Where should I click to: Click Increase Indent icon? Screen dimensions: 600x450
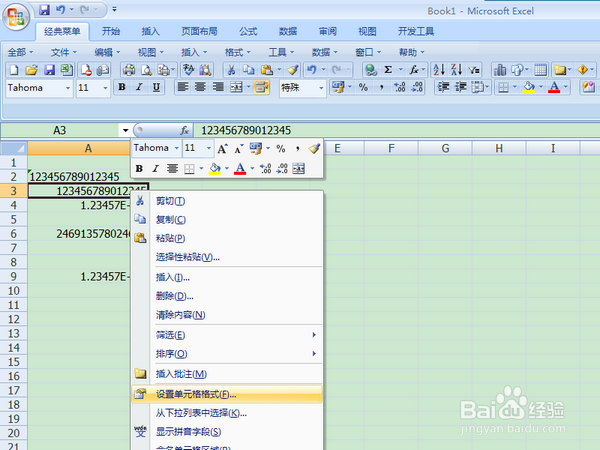tap(461, 87)
